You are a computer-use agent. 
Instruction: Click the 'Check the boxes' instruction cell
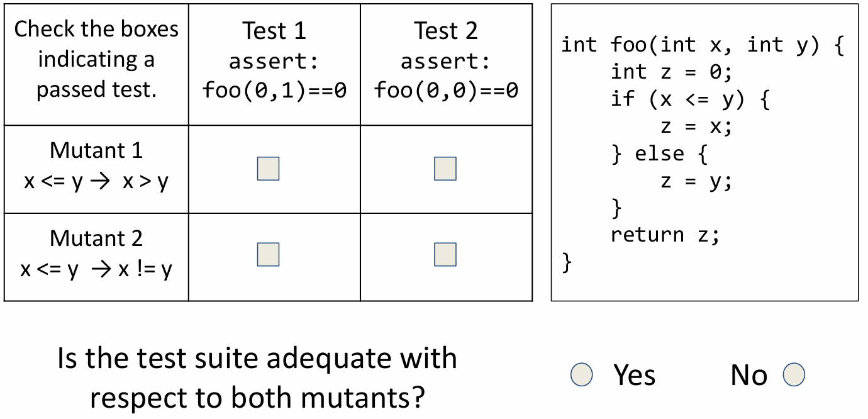point(96,59)
